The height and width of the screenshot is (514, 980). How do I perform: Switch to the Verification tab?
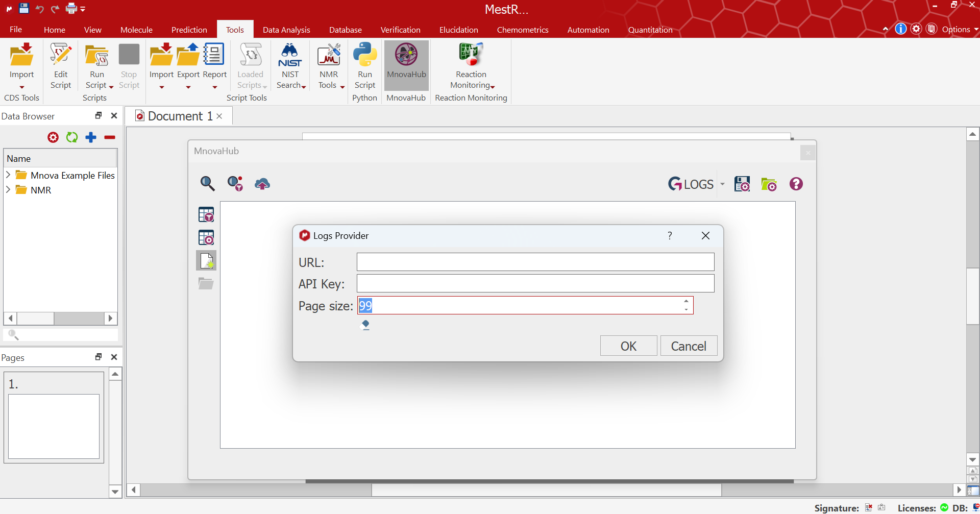pos(401,30)
